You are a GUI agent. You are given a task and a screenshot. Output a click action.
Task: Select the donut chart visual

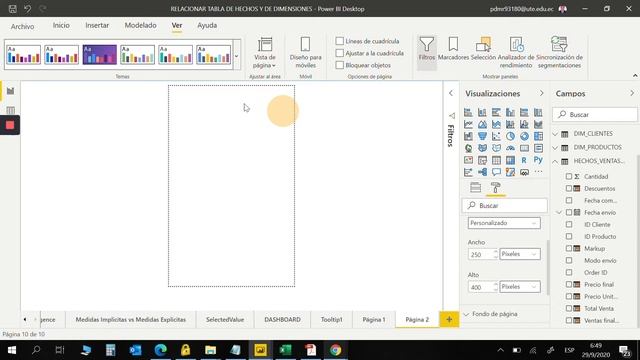pyautogui.click(x=524, y=136)
